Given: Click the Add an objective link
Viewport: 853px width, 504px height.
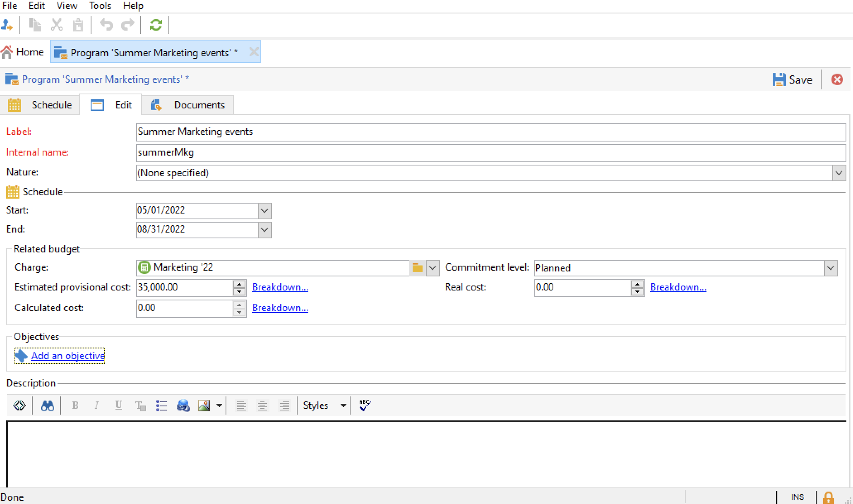Looking at the screenshot, I should [67, 356].
